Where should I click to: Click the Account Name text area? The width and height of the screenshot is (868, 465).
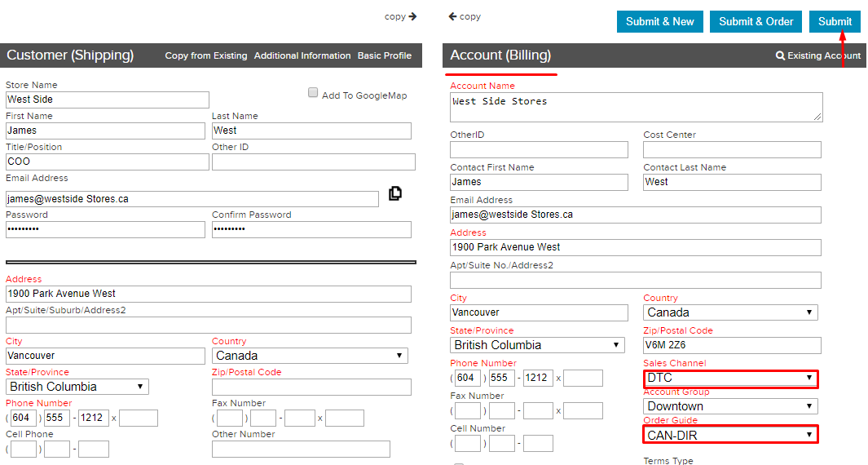pyautogui.click(x=636, y=107)
